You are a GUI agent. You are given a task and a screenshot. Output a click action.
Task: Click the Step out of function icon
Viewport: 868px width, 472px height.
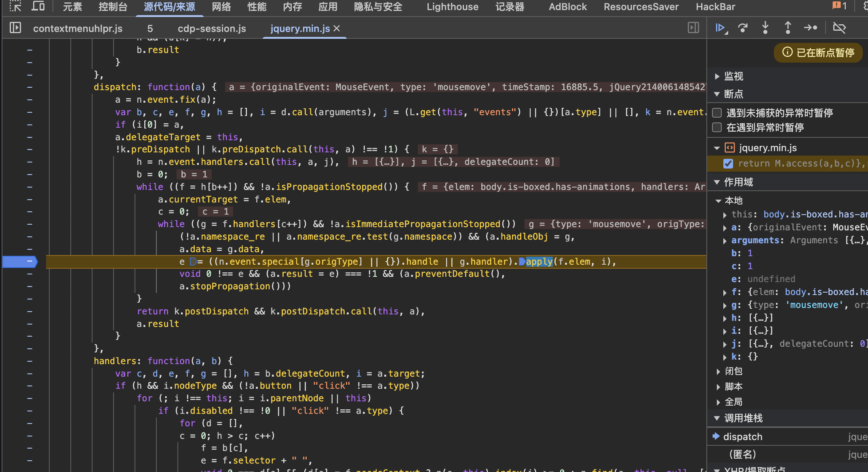(x=788, y=28)
